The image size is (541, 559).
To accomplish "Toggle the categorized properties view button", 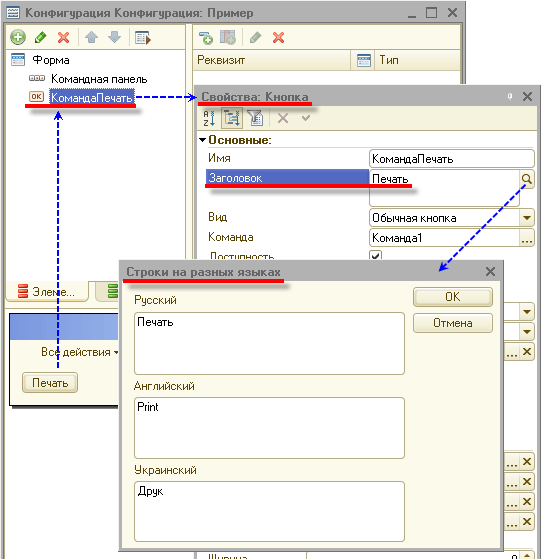I will [x=232, y=118].
